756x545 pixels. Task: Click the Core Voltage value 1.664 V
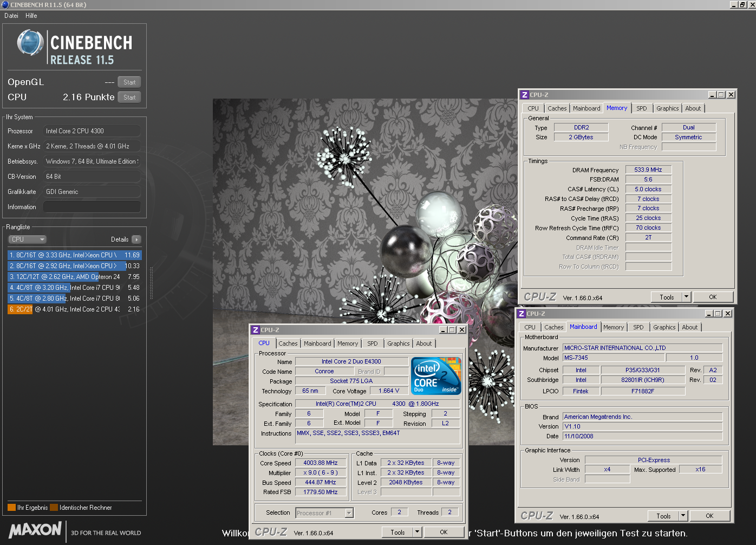389,391
